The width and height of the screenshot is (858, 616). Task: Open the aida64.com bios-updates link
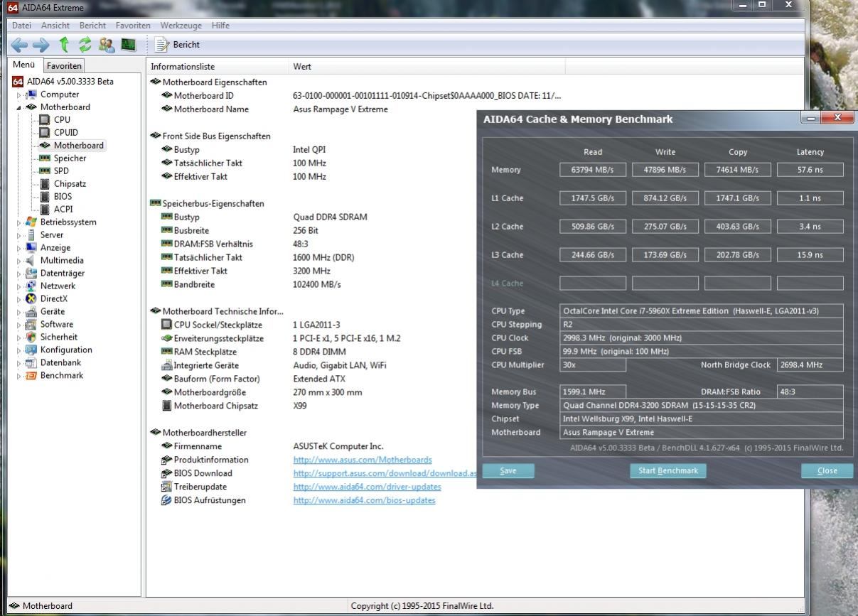365,500
